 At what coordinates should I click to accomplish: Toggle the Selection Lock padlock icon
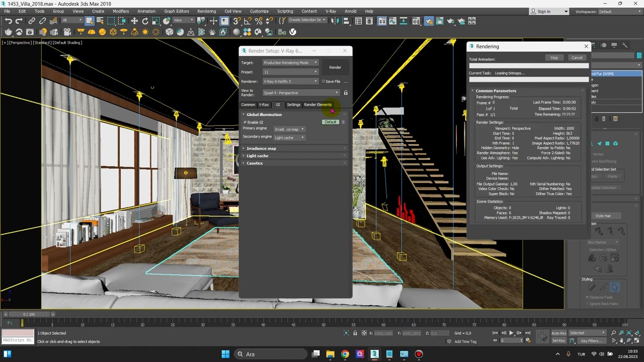[355, 333]
